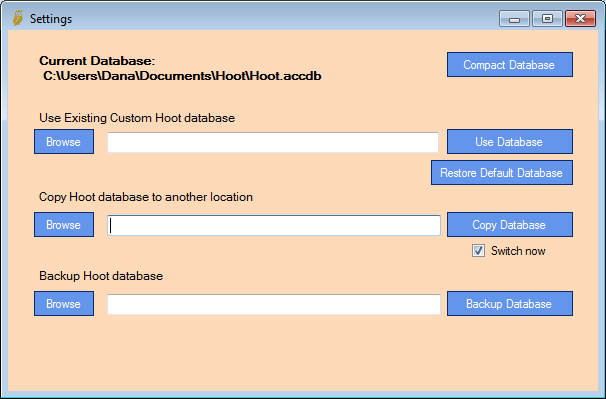
Task: Click the 'Copy Hoot database to another location' label
Action: (146, 197)
